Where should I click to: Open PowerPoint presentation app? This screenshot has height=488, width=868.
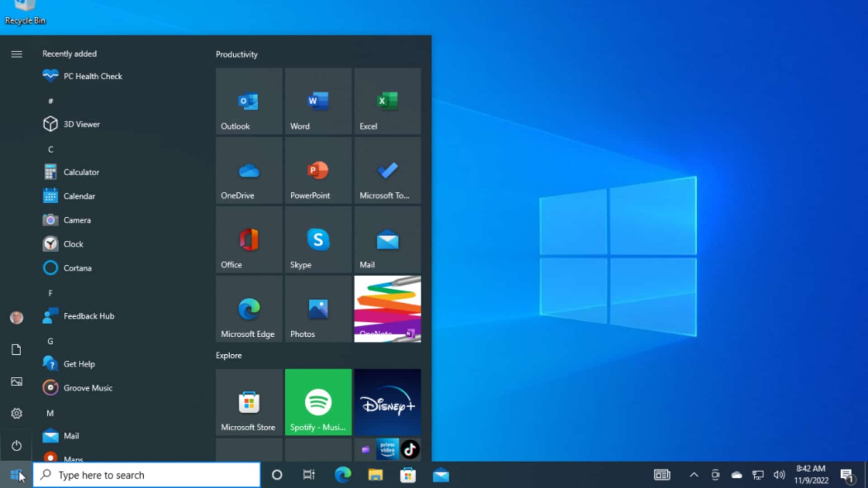click(318, 172)
